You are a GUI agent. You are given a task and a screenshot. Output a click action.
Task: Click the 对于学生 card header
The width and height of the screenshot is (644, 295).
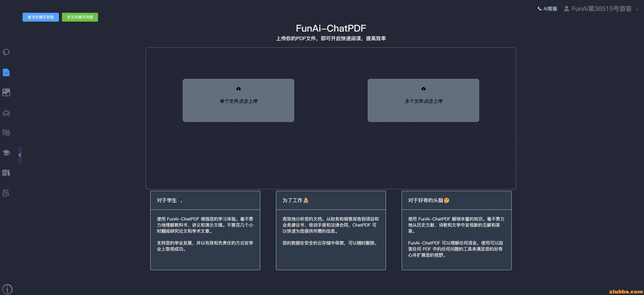(x=205, y=200)
